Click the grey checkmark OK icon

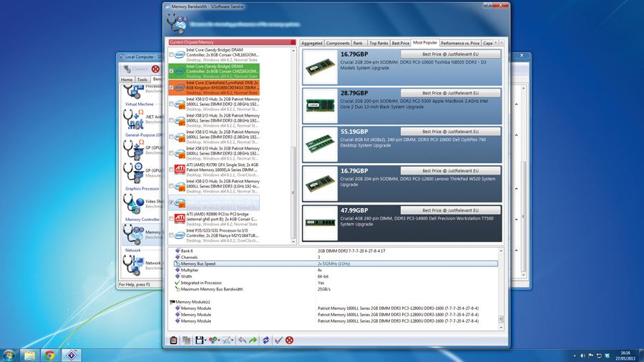pyautogui.click(x=278, y=341)
